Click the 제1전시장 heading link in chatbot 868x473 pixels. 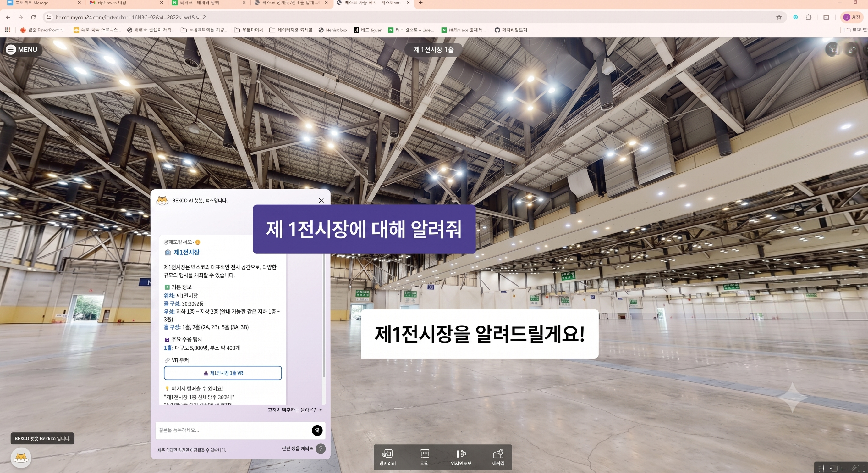(186, 252)
